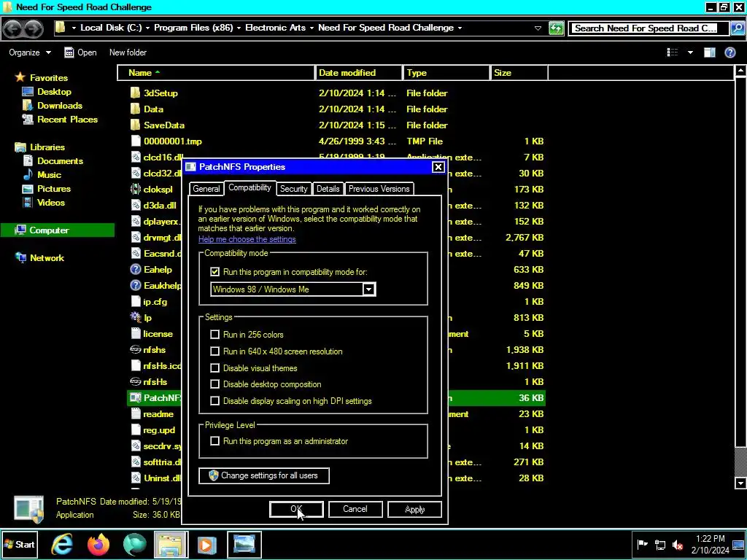This screenshot has height=560, width=747.
Task: Select the SaveData folder icon
Action: point(135,125)
